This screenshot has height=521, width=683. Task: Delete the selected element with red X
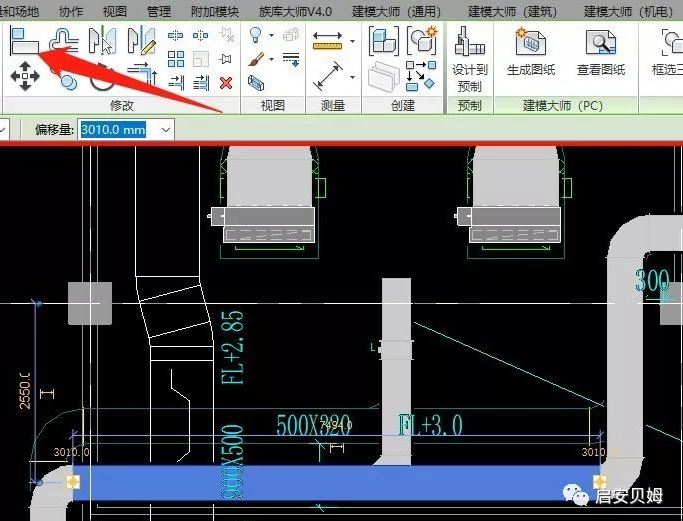pyautogui.click(x=226, y=82)
